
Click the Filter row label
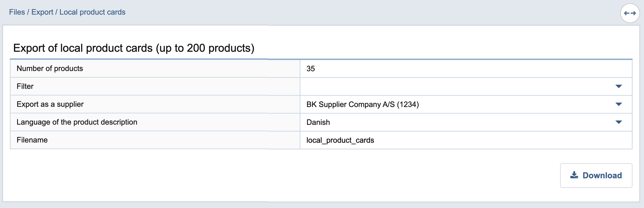(x=25, y=86)
